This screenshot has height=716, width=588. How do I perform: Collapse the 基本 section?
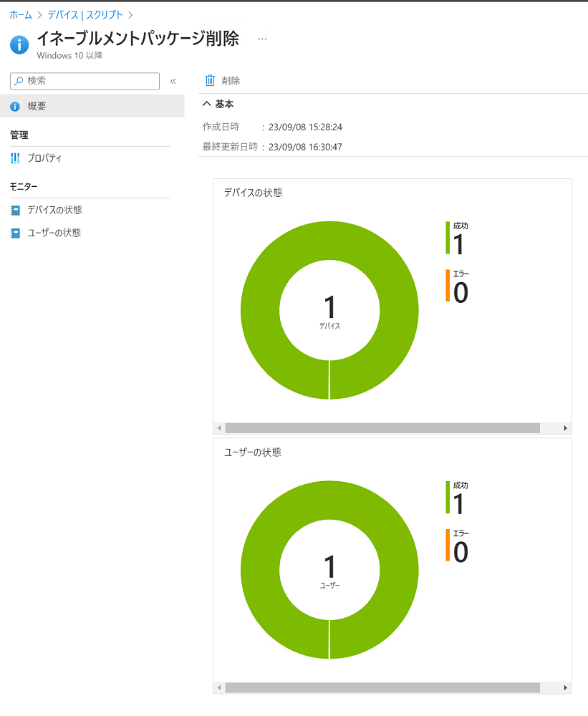click(207, 105)
